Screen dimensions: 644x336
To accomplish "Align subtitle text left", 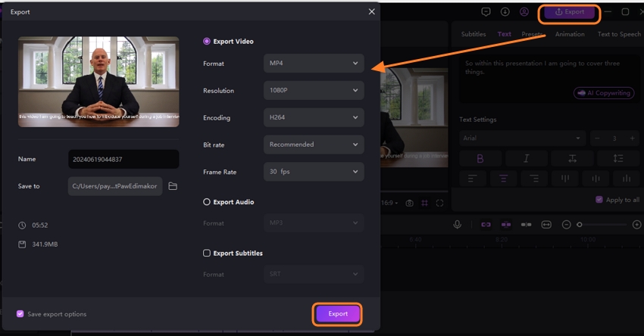I will (472, 179).
